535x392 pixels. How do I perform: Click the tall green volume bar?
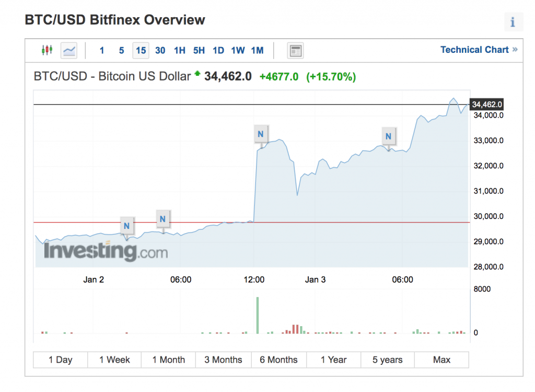[x=258, y=315]
